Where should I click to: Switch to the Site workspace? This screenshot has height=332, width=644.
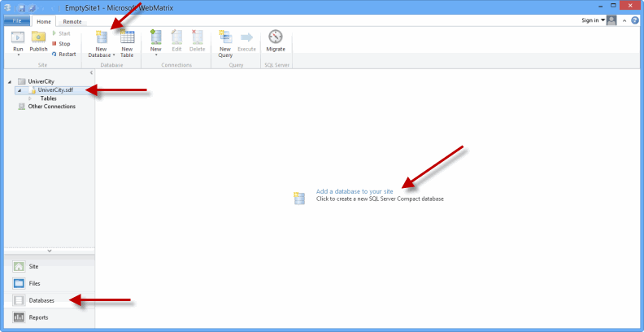[x=50, y=267]
